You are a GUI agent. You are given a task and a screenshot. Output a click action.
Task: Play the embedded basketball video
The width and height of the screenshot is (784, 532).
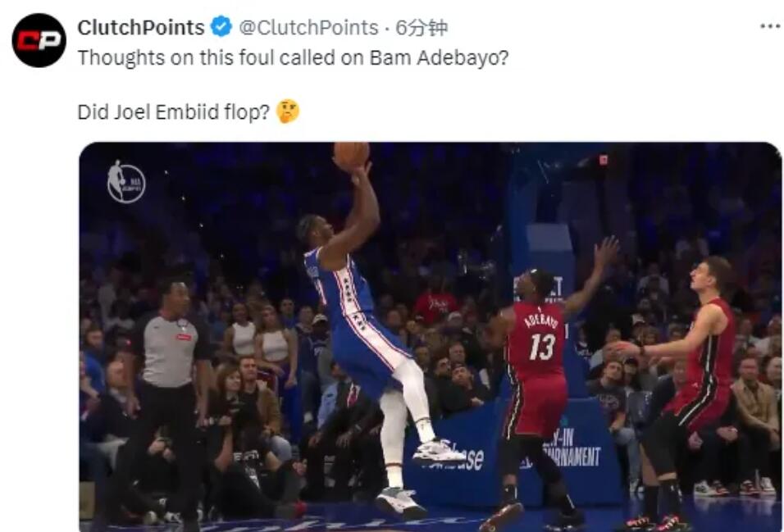[431, 338]
